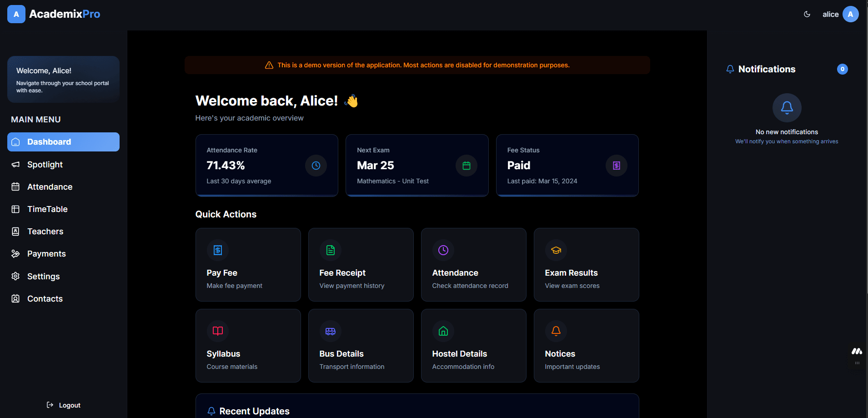Toggle dark mode with the moon icon
The height and width of the screenshot is (418, 868).
[x=807, y=14]
